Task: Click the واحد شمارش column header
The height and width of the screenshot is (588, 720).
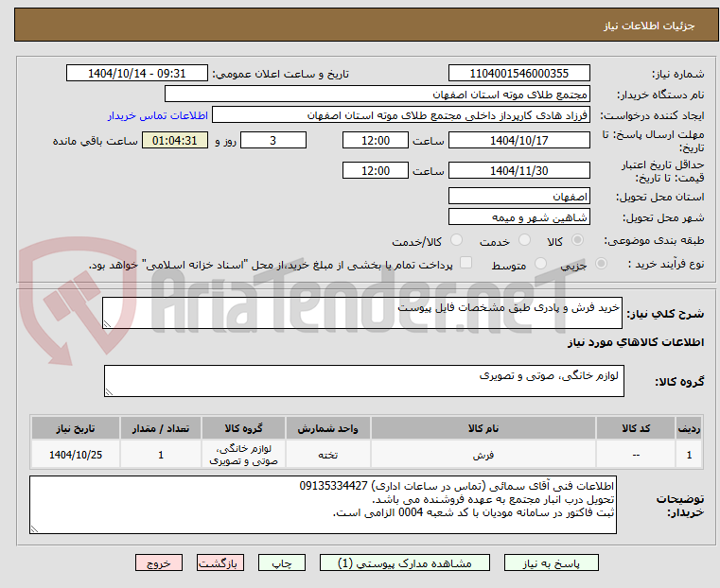Action: [x=328, y=428]
